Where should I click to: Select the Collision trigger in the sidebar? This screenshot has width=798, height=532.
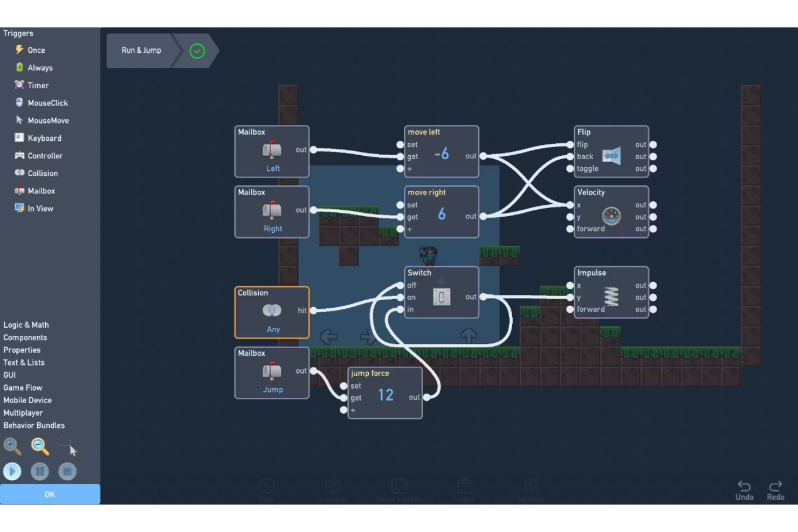click(x=42, y=173)
